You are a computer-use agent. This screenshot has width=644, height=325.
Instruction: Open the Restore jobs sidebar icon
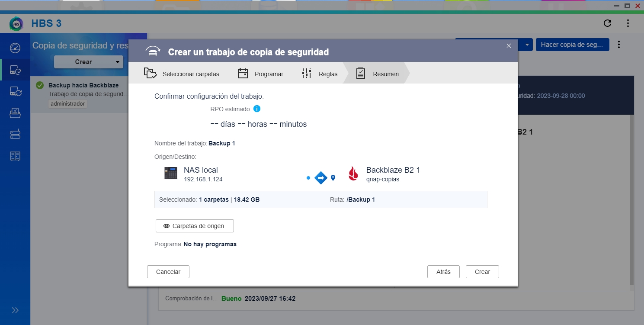15,113
